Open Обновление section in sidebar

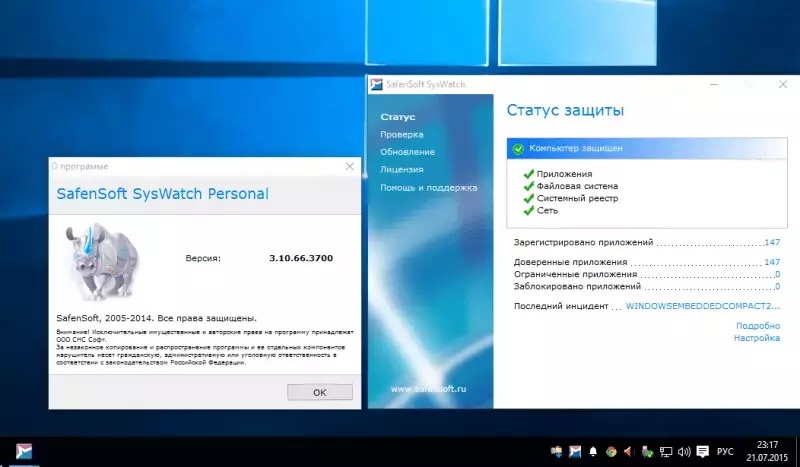click(x=407, y=152)
